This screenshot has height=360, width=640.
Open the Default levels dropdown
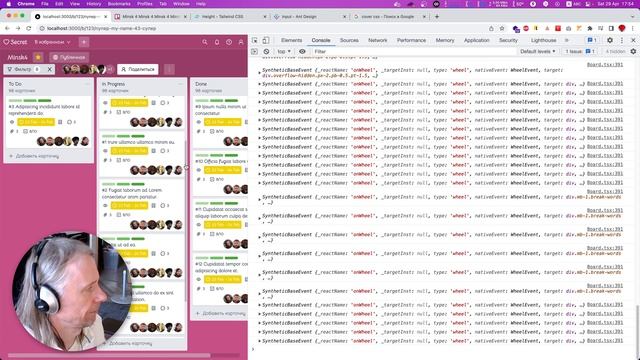[x=538, y=51]
